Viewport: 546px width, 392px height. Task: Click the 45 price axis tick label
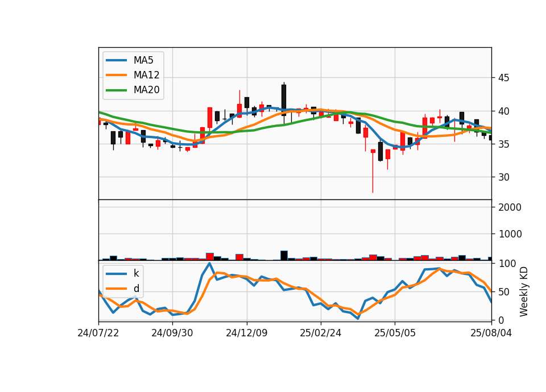[x=503, y=78]
